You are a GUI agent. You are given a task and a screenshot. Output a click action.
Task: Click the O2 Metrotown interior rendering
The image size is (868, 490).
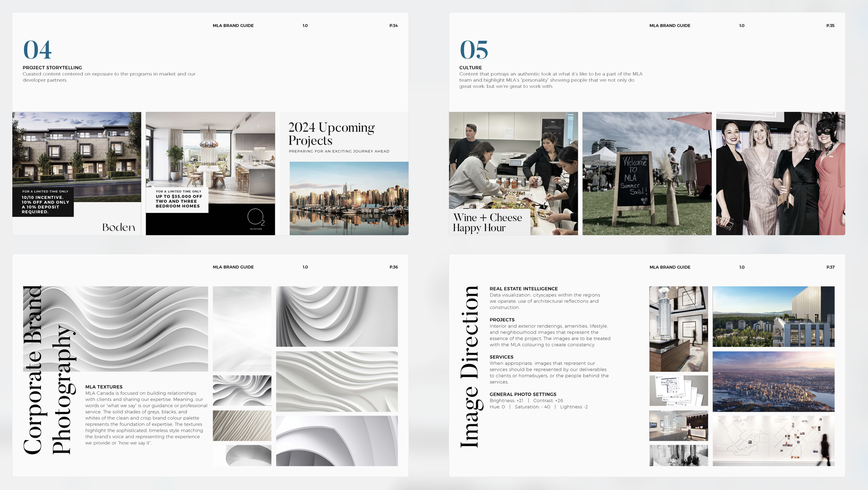pyautogui.click(x=210, y=158)
